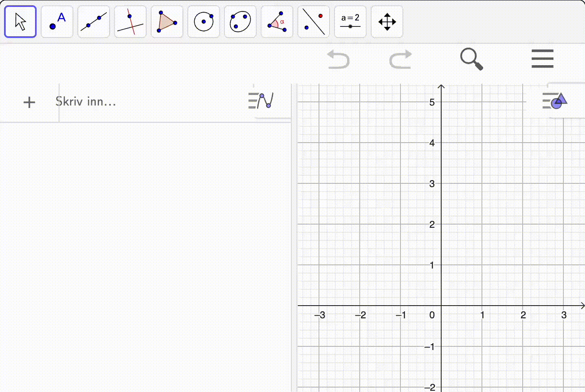585x392 pixels.
Task: Undo the last action
Action: pos(339,59)
